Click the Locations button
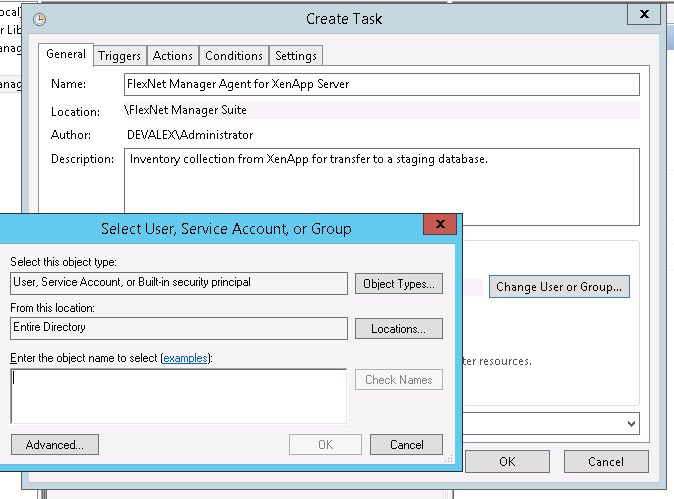674x499 pixels. pos(399,329)
